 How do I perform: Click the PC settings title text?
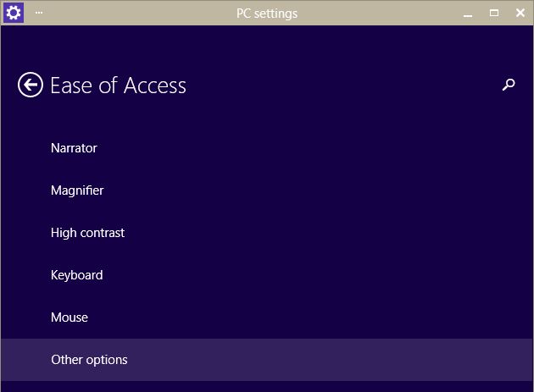coord(267,13)
